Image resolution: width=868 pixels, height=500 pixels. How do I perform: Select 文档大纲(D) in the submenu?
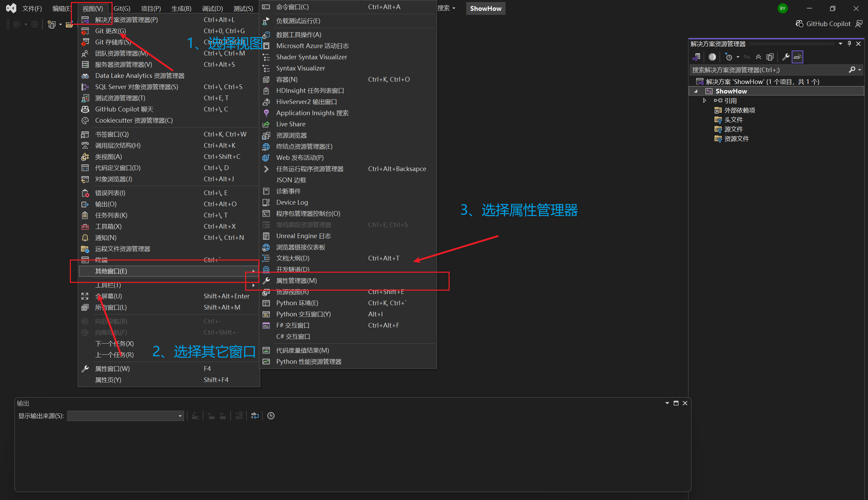[x=348, y=258]
